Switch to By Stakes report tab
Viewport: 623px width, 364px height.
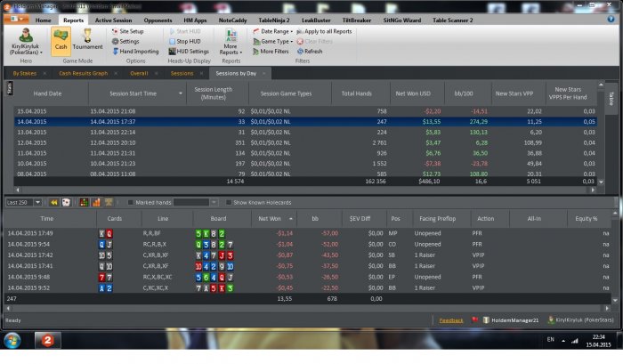[x=24, y=73]
